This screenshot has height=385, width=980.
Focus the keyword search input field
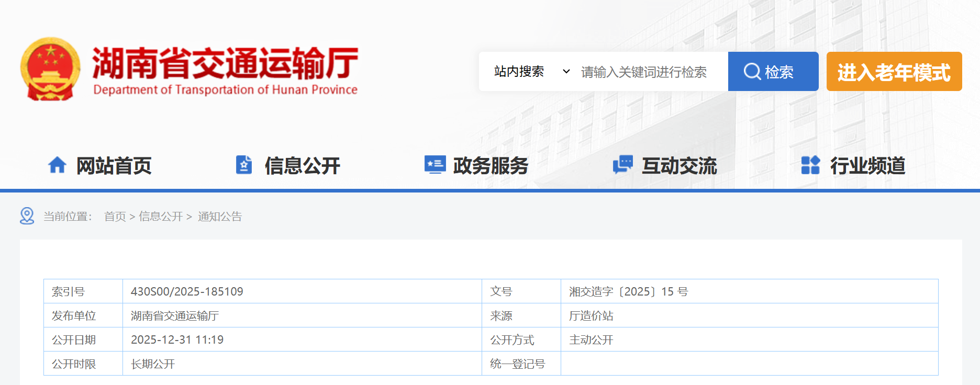649,72
